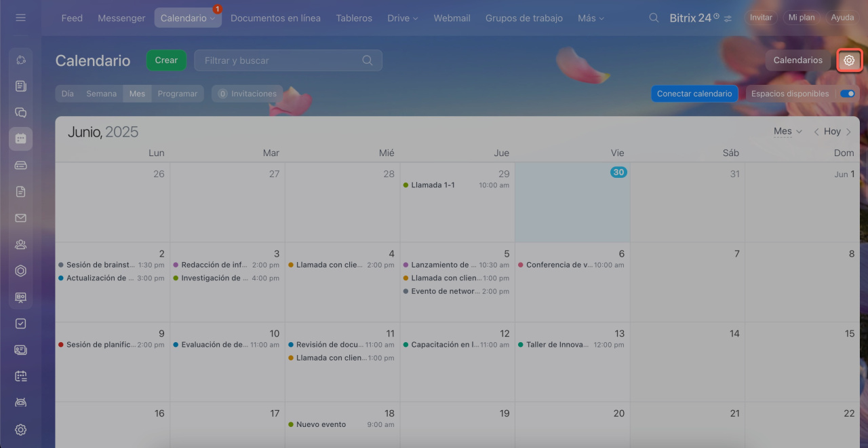Open Grupos de trabajo
This screenshot has height=448, width=868.
coord(524,18)
